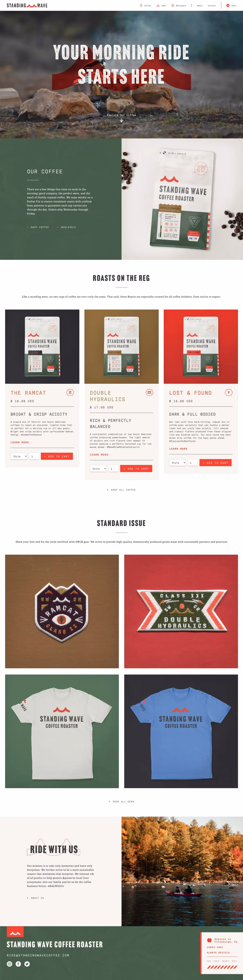Expand the Style dropdown for Double Hydraulics
Viewport: 243px width, 980px height.
click(x=98, y=469)
